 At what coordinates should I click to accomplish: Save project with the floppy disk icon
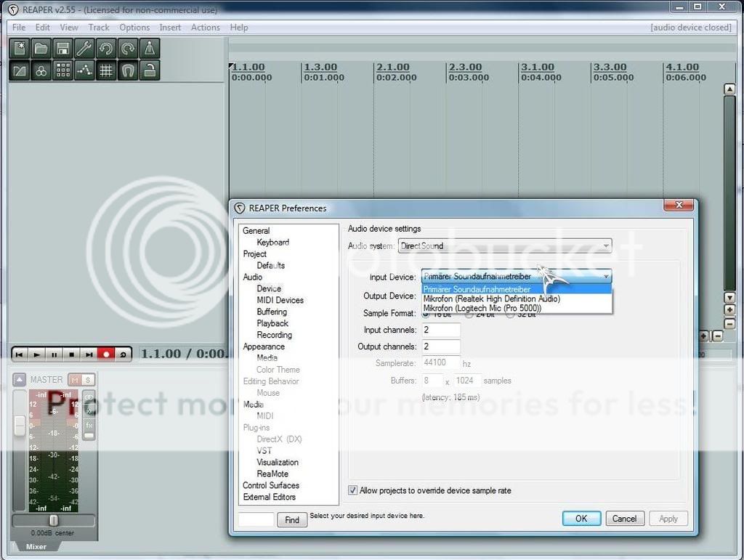62,48
